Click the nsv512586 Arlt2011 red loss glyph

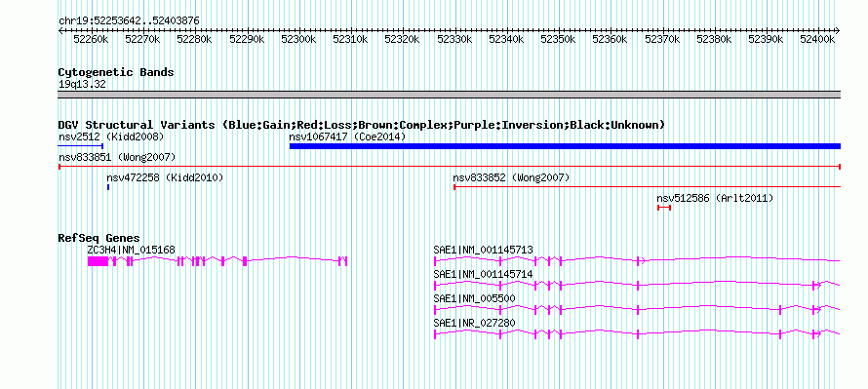[x=664, y=208]
